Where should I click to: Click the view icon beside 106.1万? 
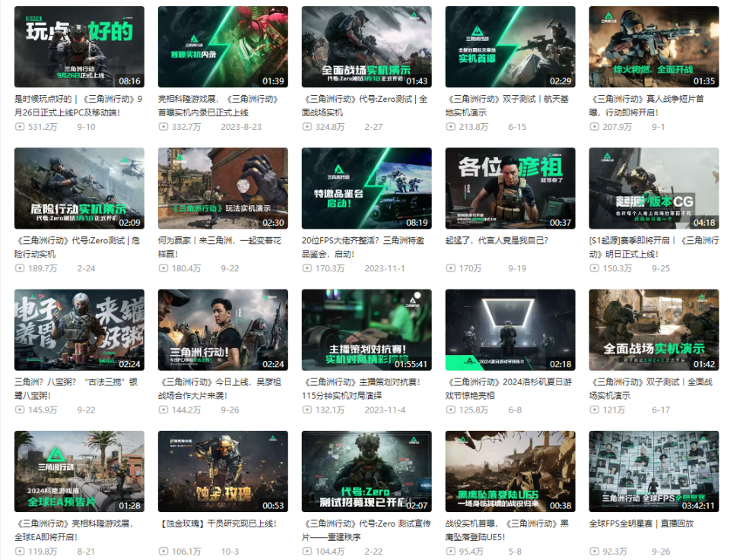(x=163, y=551)
